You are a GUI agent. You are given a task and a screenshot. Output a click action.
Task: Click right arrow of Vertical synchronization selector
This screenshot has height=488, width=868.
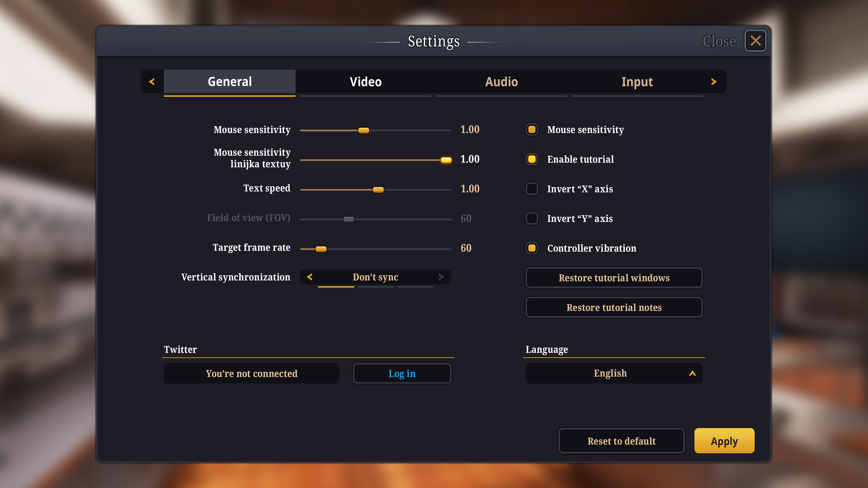pyautogui.click(x=441, y=277)
